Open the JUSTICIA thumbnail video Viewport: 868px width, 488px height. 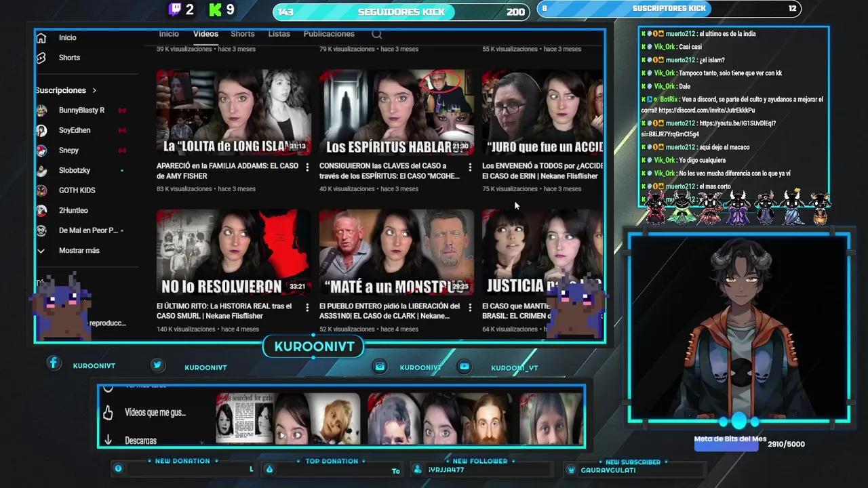coord(542,253)
